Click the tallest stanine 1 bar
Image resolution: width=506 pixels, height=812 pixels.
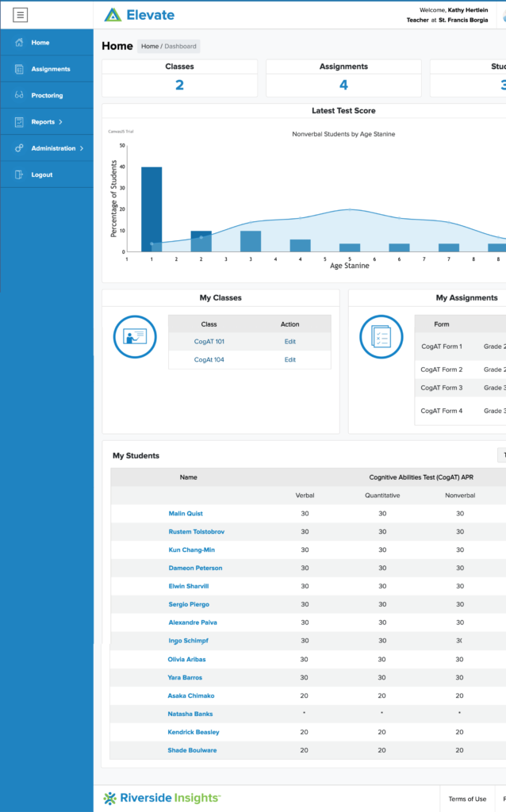tap(151, 209)
